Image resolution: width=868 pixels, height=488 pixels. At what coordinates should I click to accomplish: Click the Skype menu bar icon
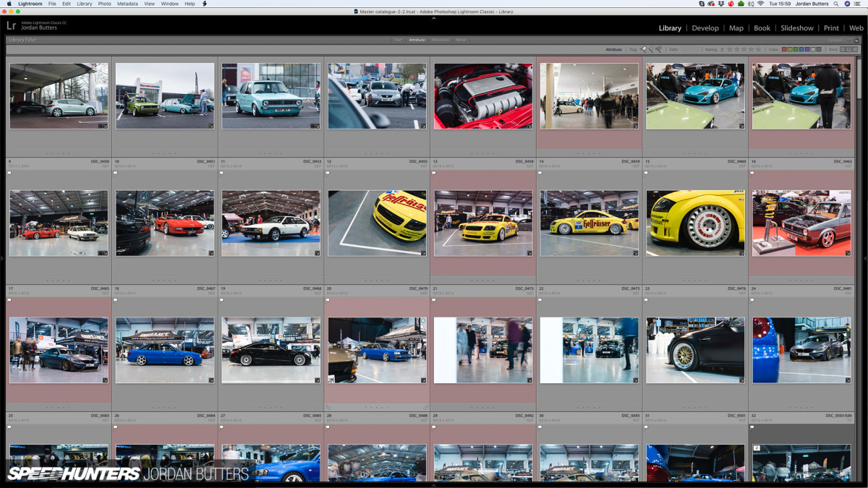[x=702, y=4]
